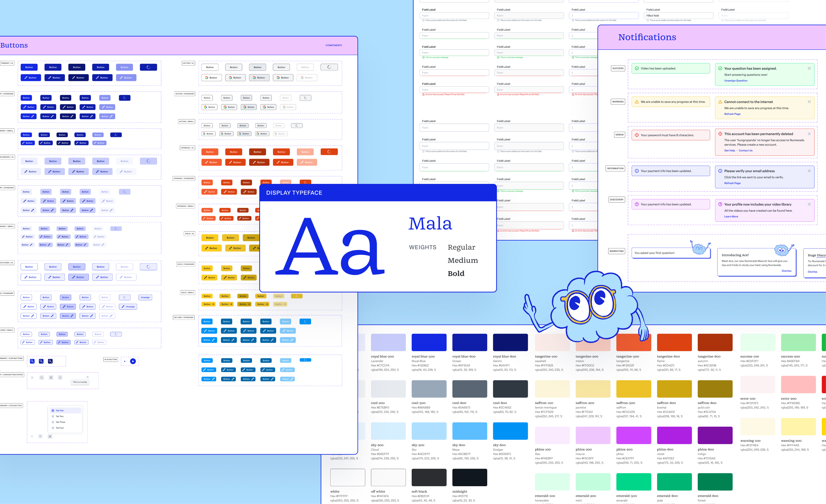This screenshot has height=504, width=826.
Task: Close the 'Please verify your email address' notice
Action: [x=809, y=171]
